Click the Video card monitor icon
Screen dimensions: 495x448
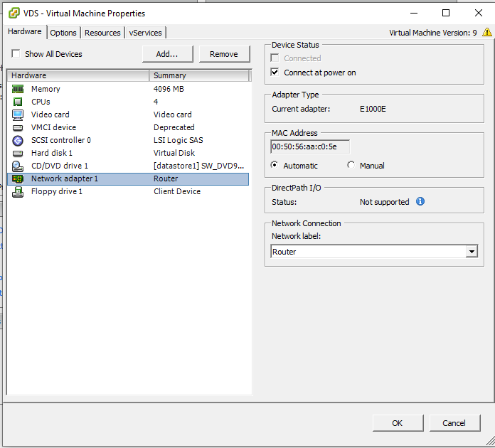pos(18,115)
